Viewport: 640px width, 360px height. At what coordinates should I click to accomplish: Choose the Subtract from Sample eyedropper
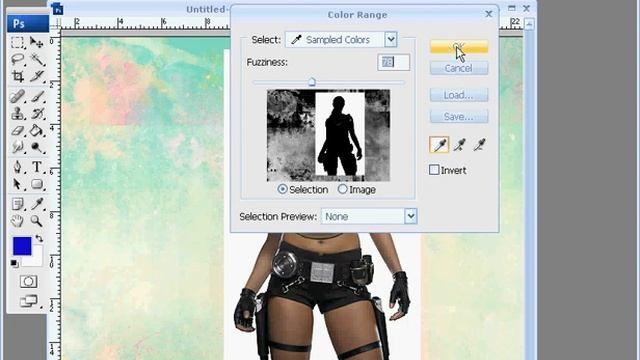tap(480, 145)
